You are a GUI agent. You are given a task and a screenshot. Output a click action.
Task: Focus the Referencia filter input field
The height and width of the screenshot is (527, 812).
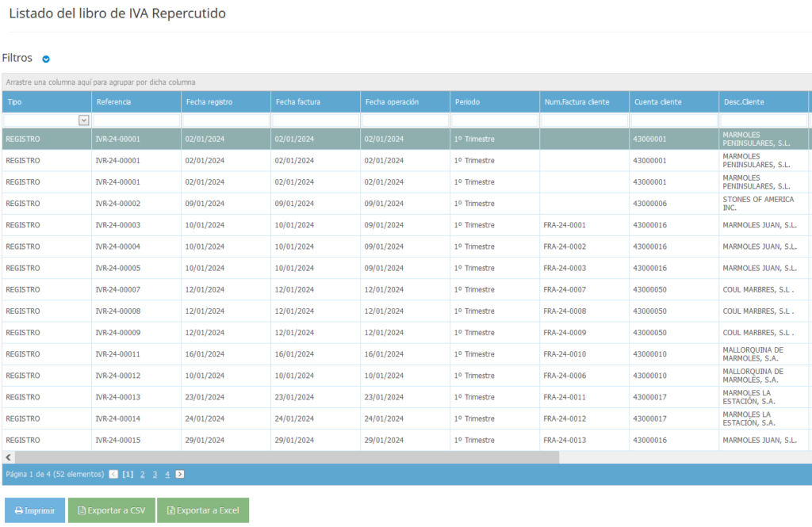tap(136, 120)
